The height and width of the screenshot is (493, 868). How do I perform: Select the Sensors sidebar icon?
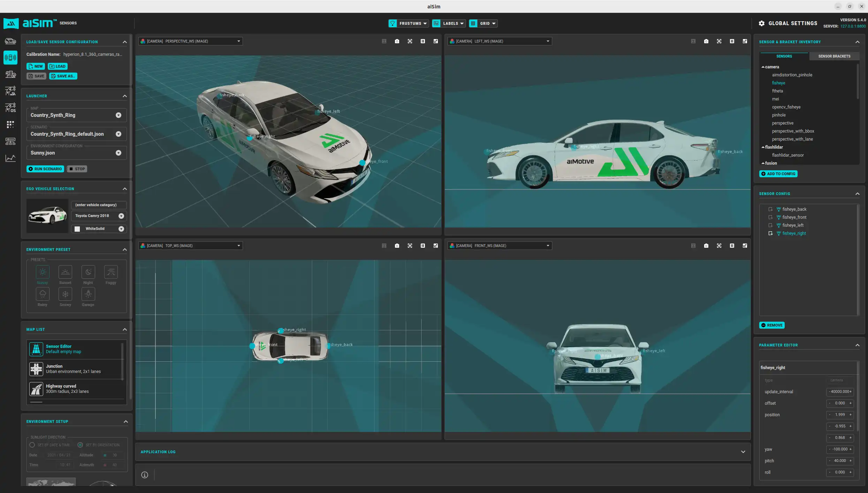tap(10, 58)
